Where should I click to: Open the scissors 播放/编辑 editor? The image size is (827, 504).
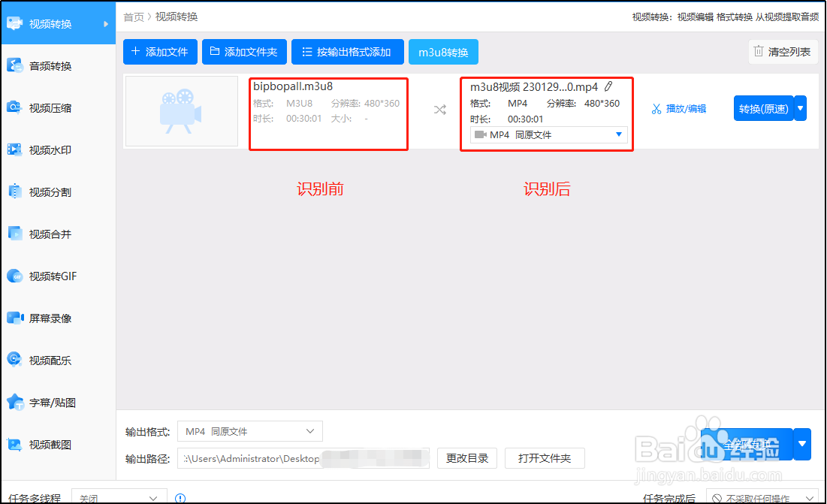(678, 110)
